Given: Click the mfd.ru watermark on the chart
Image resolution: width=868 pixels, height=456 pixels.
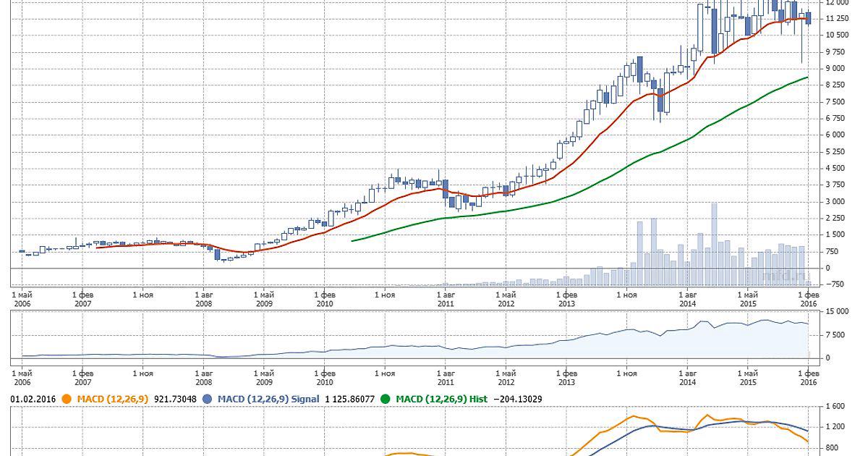Looking at the screenshot, I should (786, 275).
